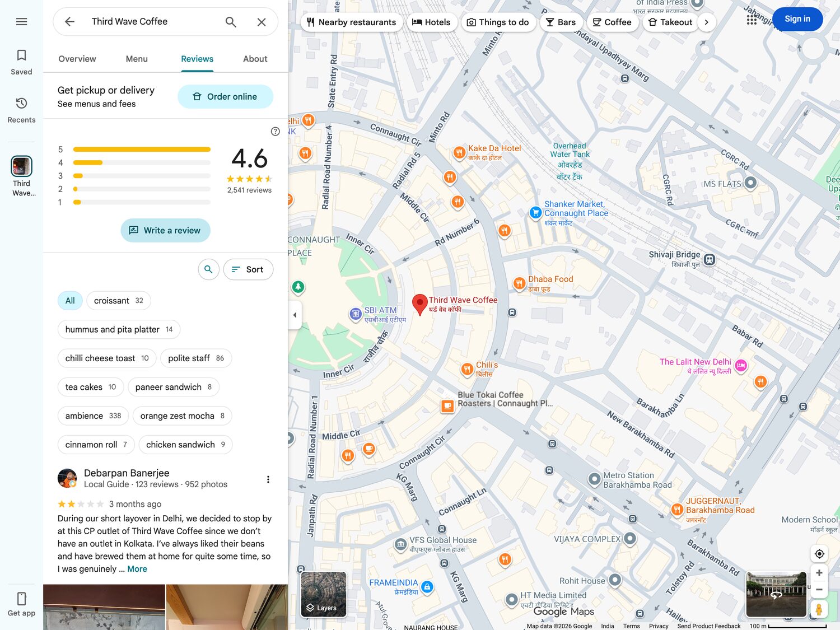Select the All reviews filter chip
Screen dimensions: 840x630
[x=70, y=301]
